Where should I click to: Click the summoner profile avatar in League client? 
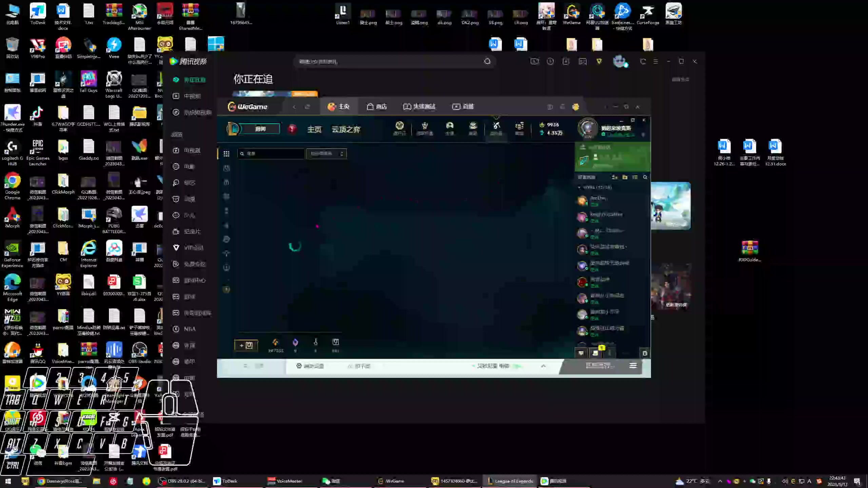[588, 128]
